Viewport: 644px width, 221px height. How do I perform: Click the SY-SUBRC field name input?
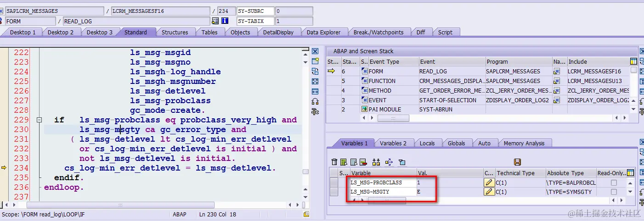[255, 11]
